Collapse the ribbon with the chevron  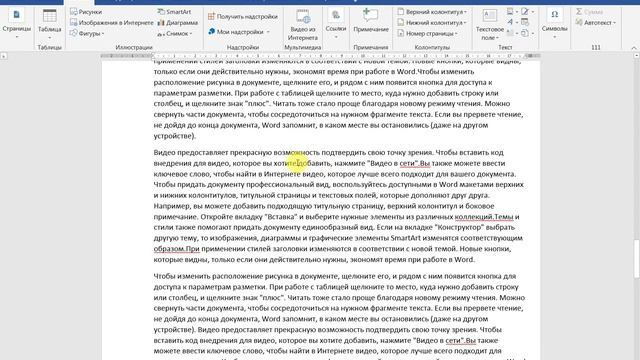(633, 48)
